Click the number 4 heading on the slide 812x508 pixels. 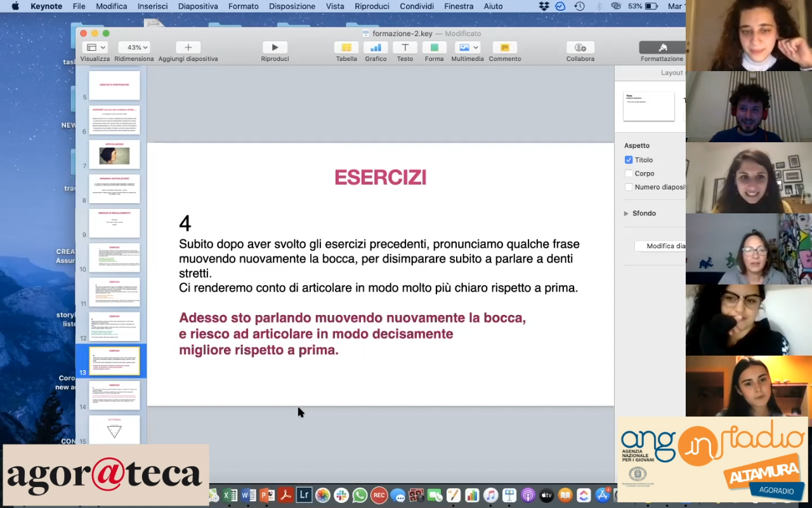(x=185, y=224)
